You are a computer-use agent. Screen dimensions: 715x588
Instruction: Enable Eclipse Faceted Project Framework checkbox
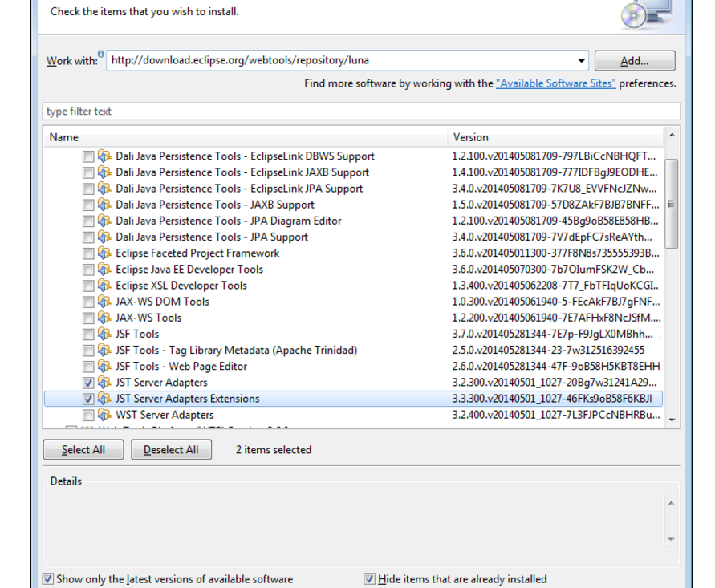coord(88,253)
